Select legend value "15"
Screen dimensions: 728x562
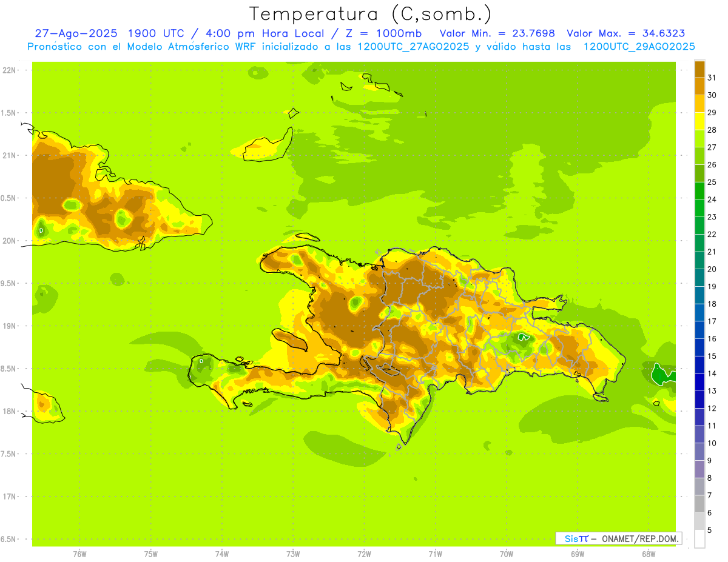point(712,356)
